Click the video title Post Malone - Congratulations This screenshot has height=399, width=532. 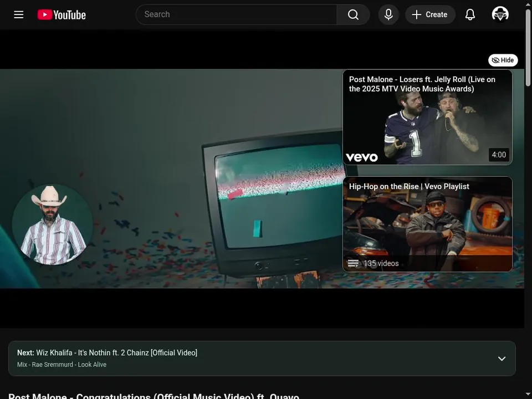pos(154,396)
